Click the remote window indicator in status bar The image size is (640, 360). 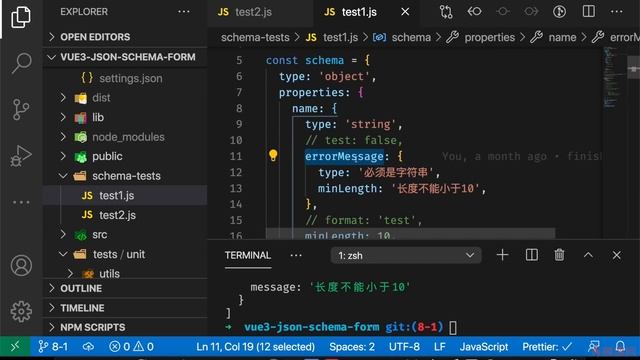tap(15, 347)
